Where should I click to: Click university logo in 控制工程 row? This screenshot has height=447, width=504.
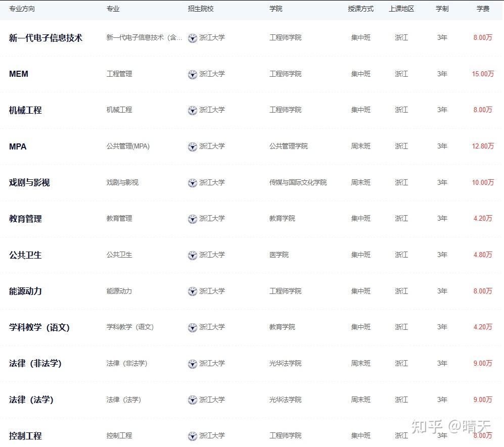click(192, 436)
